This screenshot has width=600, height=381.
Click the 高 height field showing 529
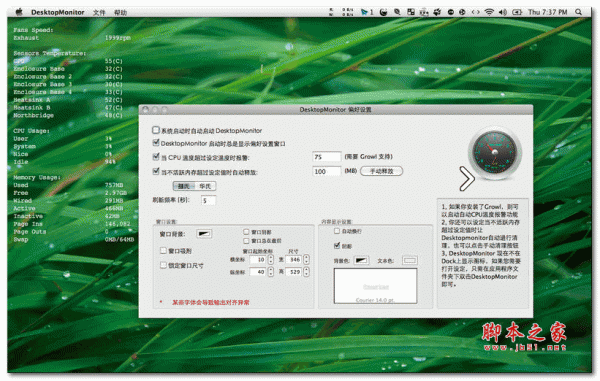pos(293,272)
